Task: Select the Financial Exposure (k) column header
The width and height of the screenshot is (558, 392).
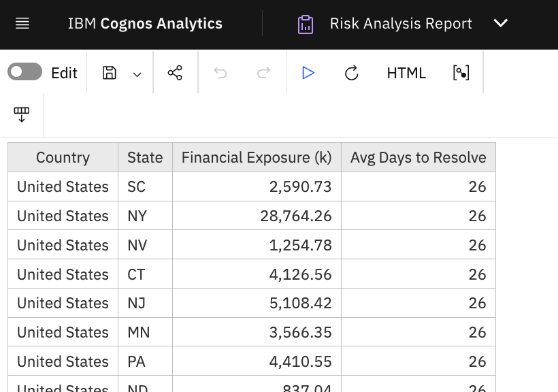Action: 257,157
